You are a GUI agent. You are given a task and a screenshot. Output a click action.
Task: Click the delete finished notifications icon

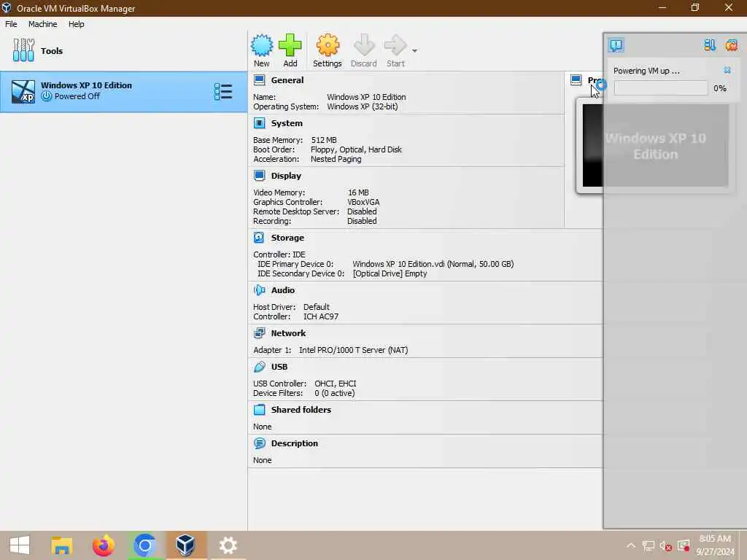coord(731,45)
